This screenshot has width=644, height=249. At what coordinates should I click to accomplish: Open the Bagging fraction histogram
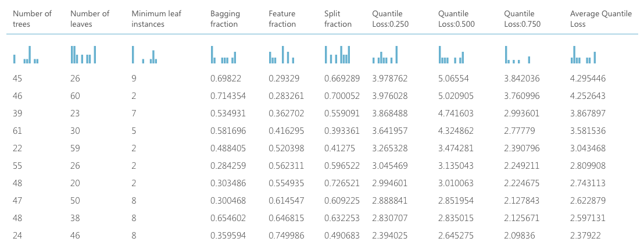click(223, 55)
